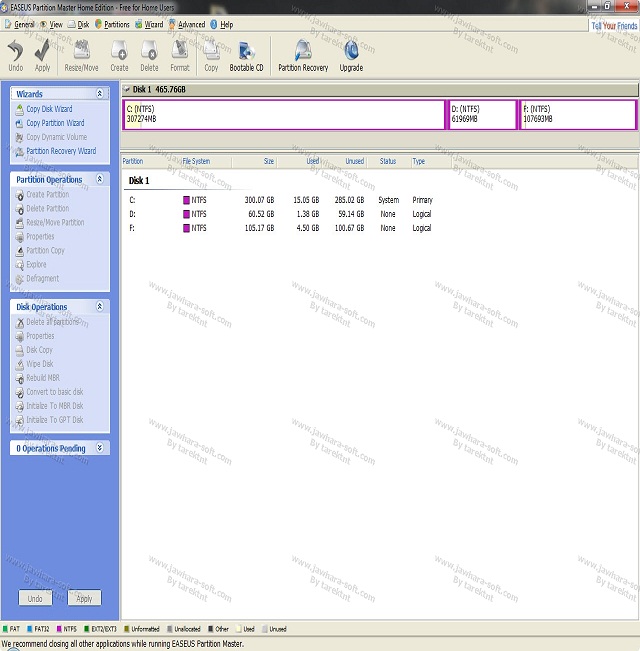Image resolution: width=640 pixels, height=651 pixels.
Task: Sort by the Partition column header
Action: 133,162
